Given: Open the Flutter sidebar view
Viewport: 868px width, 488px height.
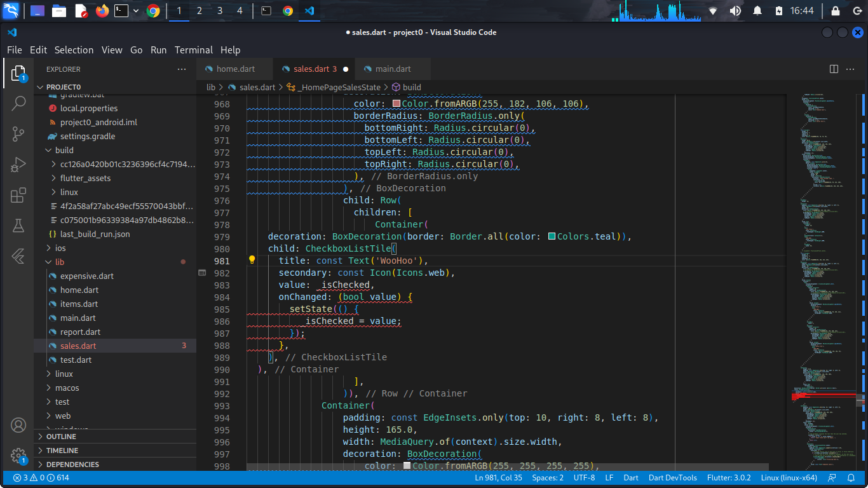Looking at the screenshot, I should pos(18,256).
